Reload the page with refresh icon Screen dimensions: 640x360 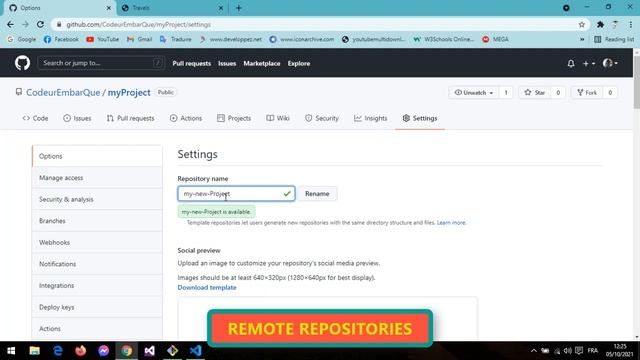point(40,24)
